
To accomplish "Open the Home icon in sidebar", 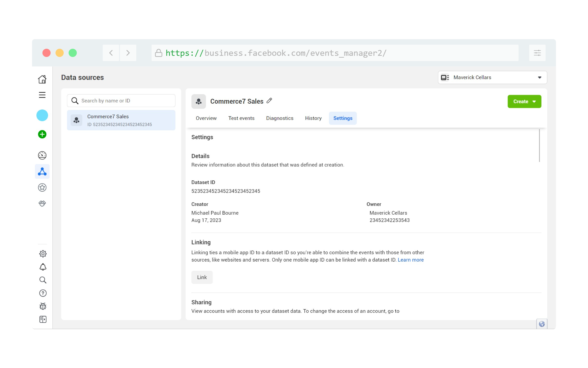I will (x=42, y=79).
